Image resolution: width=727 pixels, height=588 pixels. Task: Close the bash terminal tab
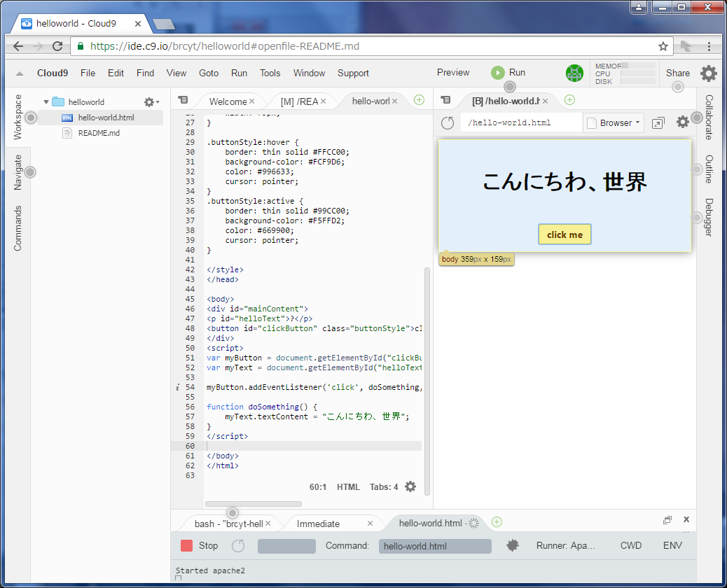tap(268, 523)
